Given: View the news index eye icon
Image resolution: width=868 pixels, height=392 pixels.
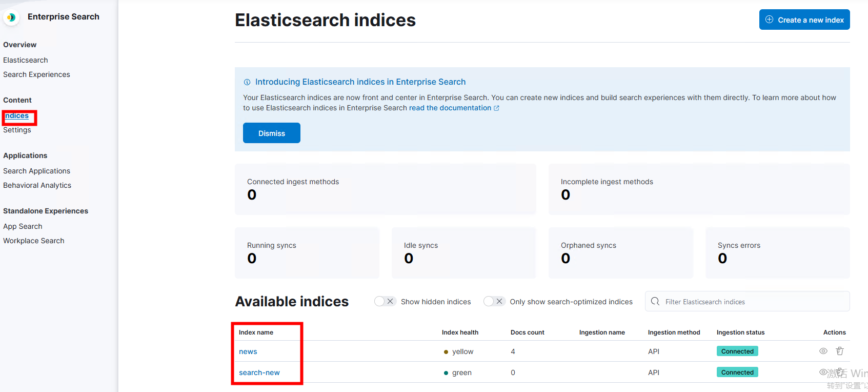Looking at the screenshot, I should point(823,351).
